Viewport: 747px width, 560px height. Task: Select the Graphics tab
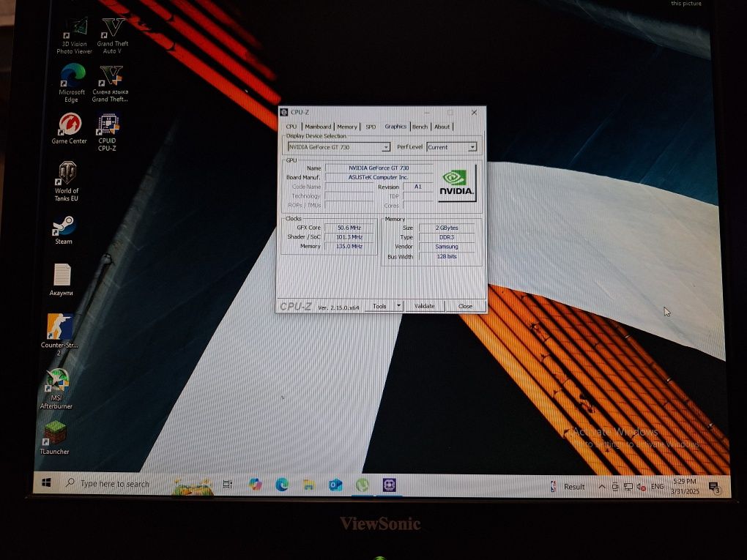[395, 126]
